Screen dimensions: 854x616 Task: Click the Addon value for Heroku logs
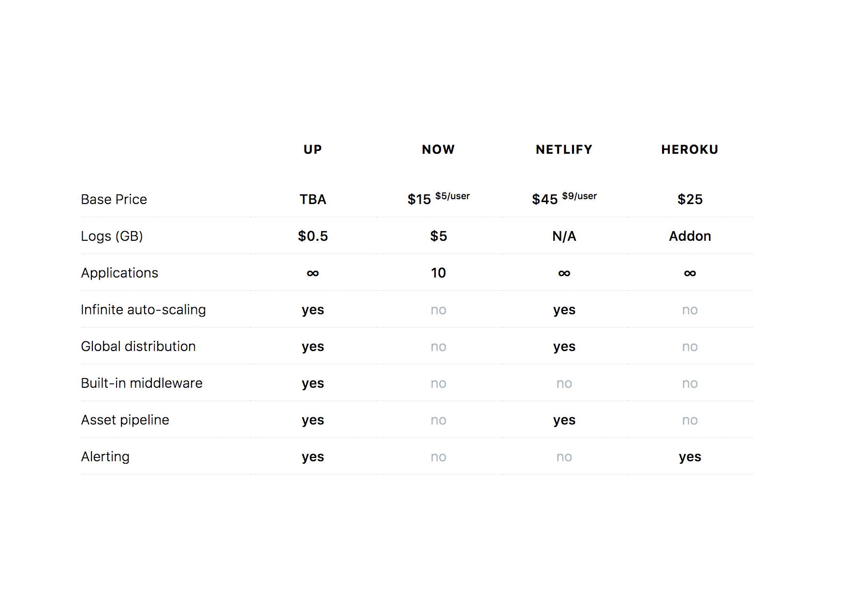tap(690, 236)
